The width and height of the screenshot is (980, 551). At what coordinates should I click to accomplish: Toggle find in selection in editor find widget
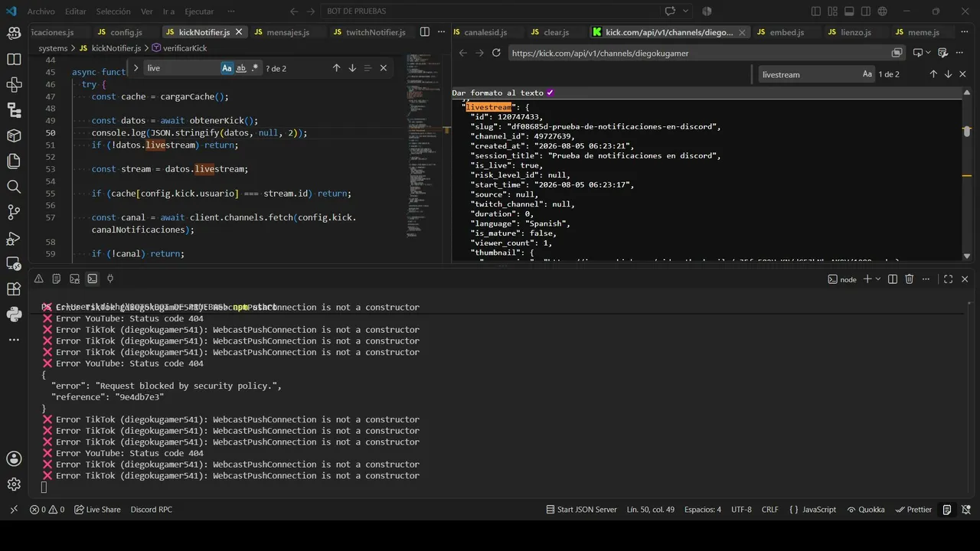pyautogui.click(x=367, y=68)
